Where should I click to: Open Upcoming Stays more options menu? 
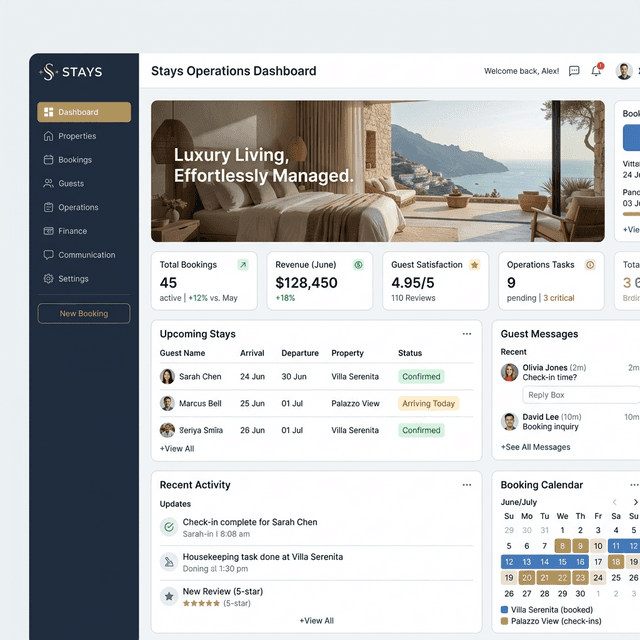(467, 334)
